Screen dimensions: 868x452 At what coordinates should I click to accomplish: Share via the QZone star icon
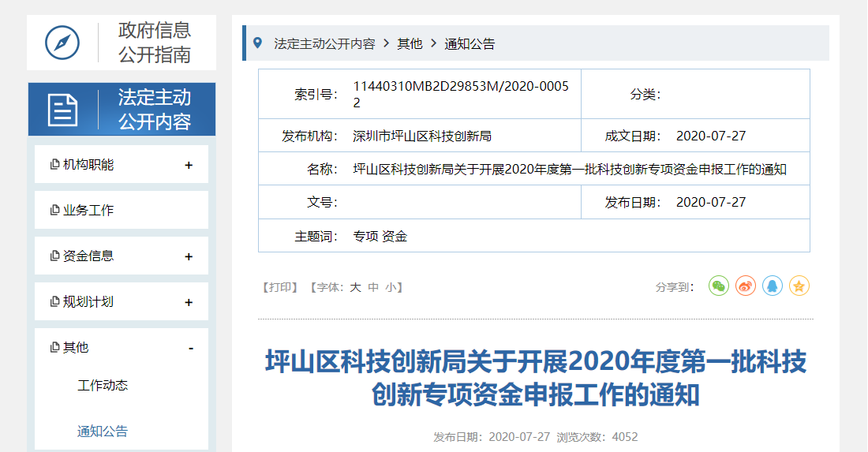click(x=799, y=286)
